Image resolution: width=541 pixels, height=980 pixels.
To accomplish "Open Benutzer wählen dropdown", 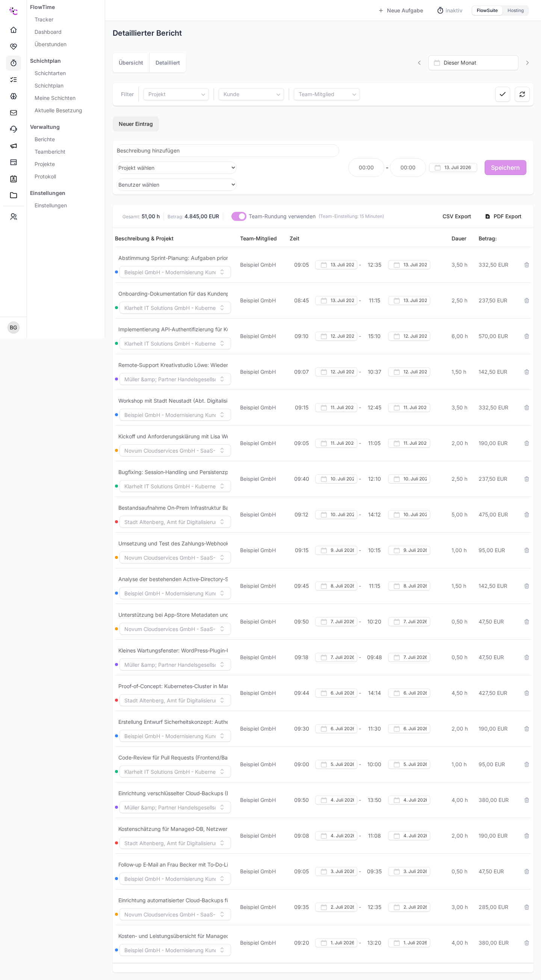I will tap(177, 184).
